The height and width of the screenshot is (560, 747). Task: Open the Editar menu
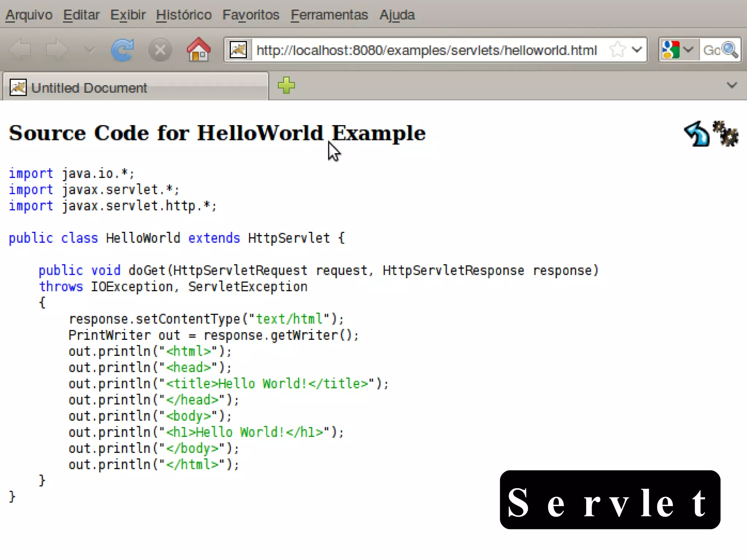point(81,15)
